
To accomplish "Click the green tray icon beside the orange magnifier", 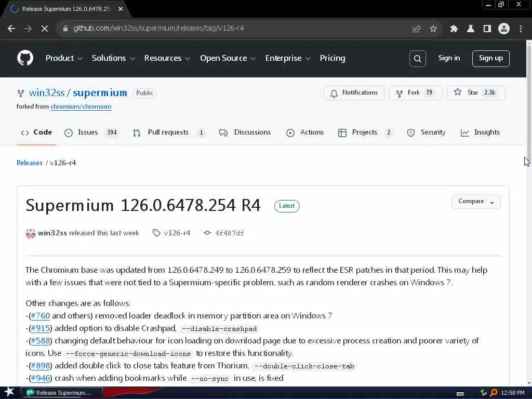I will [x=484, y=393].
